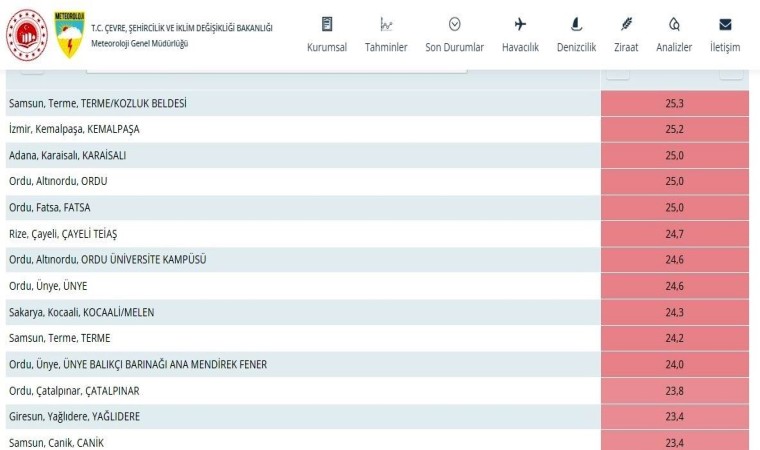Click the Kurumsal document icon
This screenshot has width=760, height=450.
coord(327,24)
